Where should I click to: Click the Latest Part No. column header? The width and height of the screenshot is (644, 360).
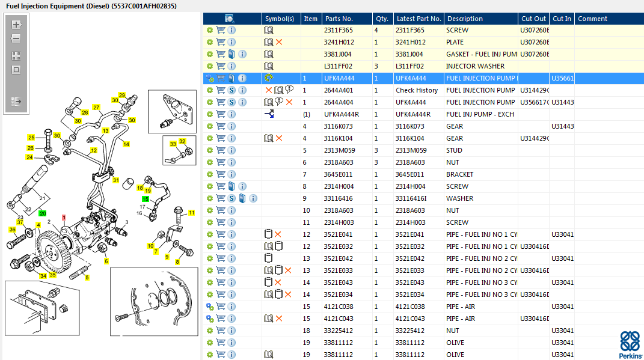point(419,19)
